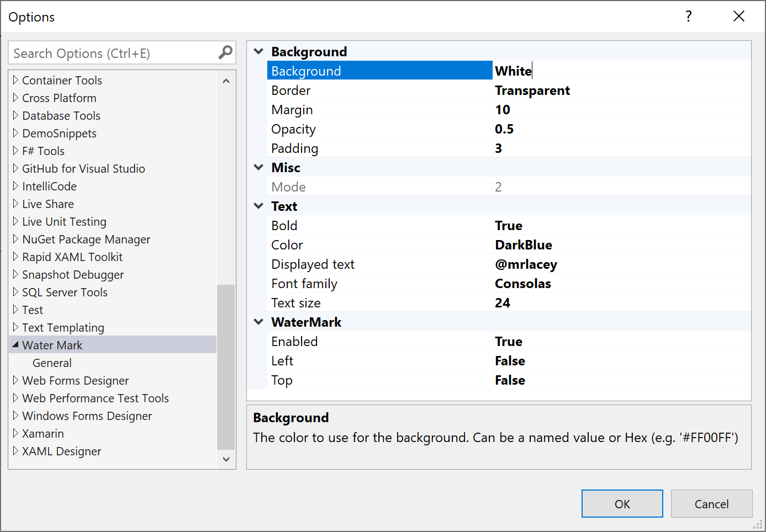766x532 pixels.
Task: Click the tree scrollbar down arrow
Action: pos(226,459)
